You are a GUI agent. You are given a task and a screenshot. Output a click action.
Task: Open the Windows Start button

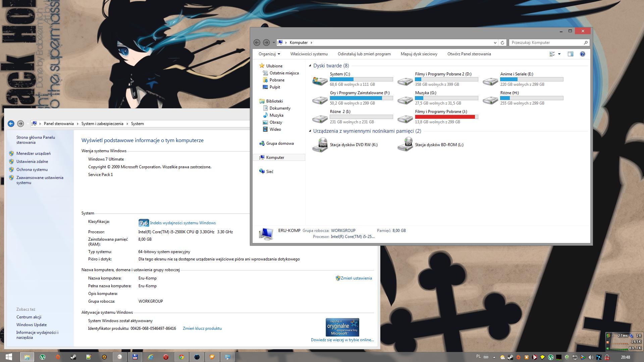tap(9, 357)
